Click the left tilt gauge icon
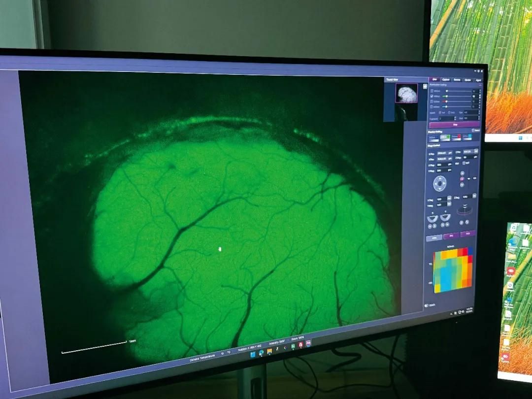The image size is (532, 399). (x=432, y=218)
